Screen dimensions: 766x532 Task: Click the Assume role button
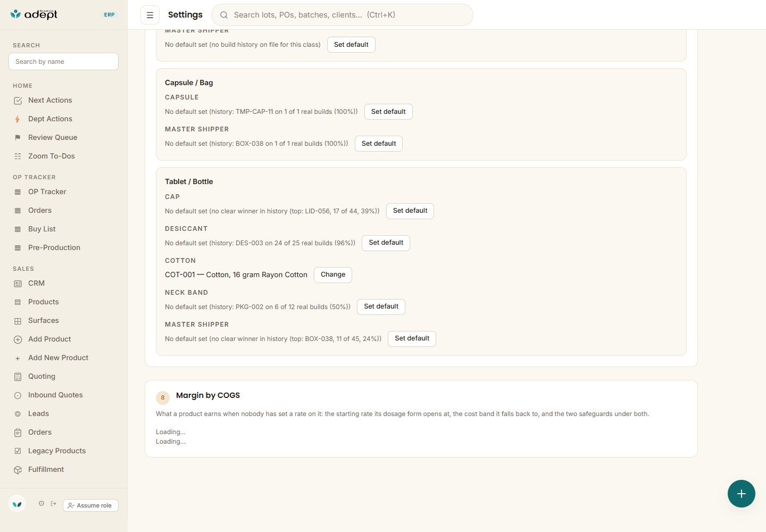tap(90, 505)
